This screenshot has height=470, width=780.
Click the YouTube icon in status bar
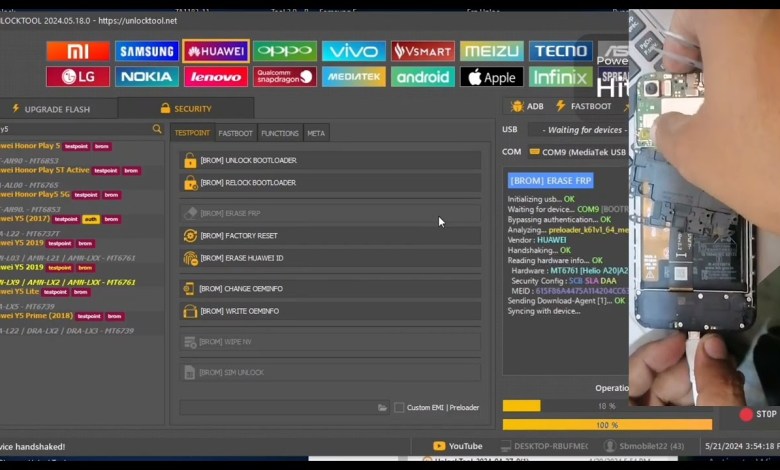click(x=439, y=446)
